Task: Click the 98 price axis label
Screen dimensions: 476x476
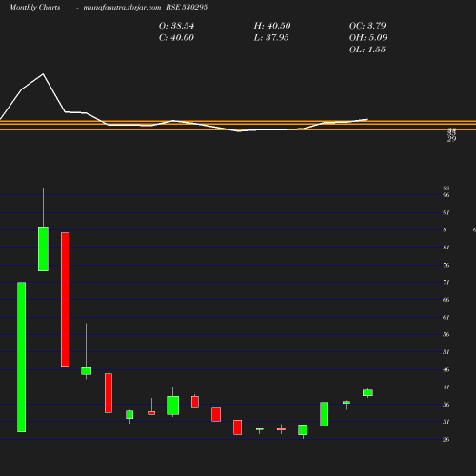Action: (x=446, y=188)
